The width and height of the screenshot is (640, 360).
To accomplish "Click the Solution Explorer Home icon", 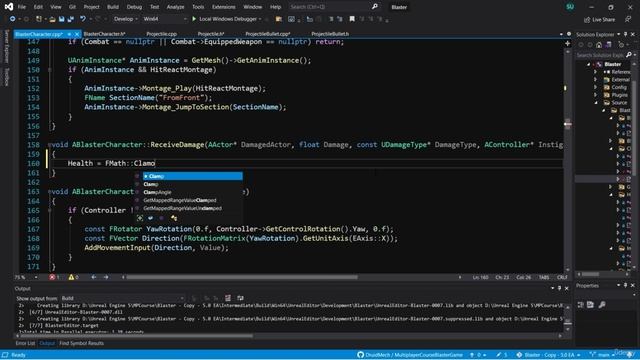I will (x=599, y=44).
